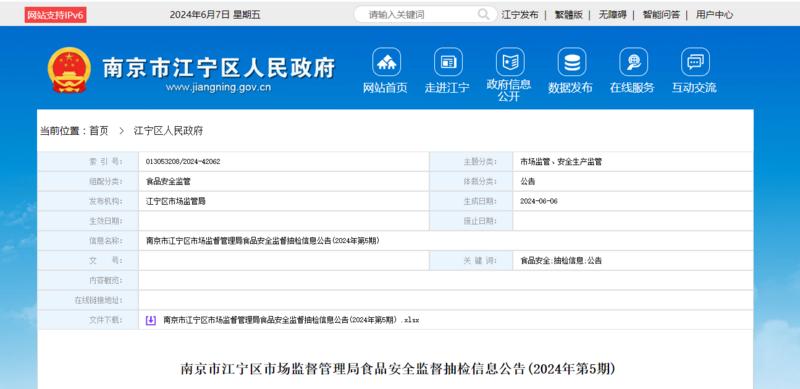Click the 关键词 field label
This screenshot has height=389, width=800.
[480, 260]
